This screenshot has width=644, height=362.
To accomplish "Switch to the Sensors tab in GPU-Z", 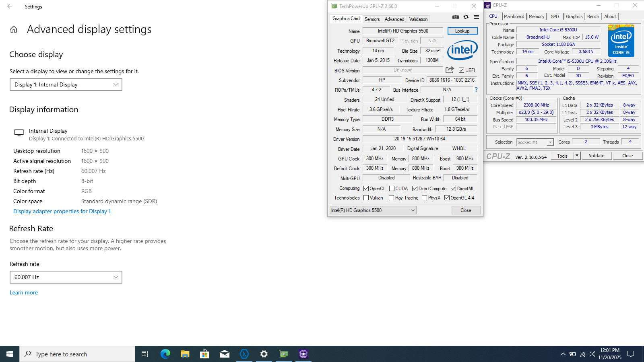I will 372,19.
